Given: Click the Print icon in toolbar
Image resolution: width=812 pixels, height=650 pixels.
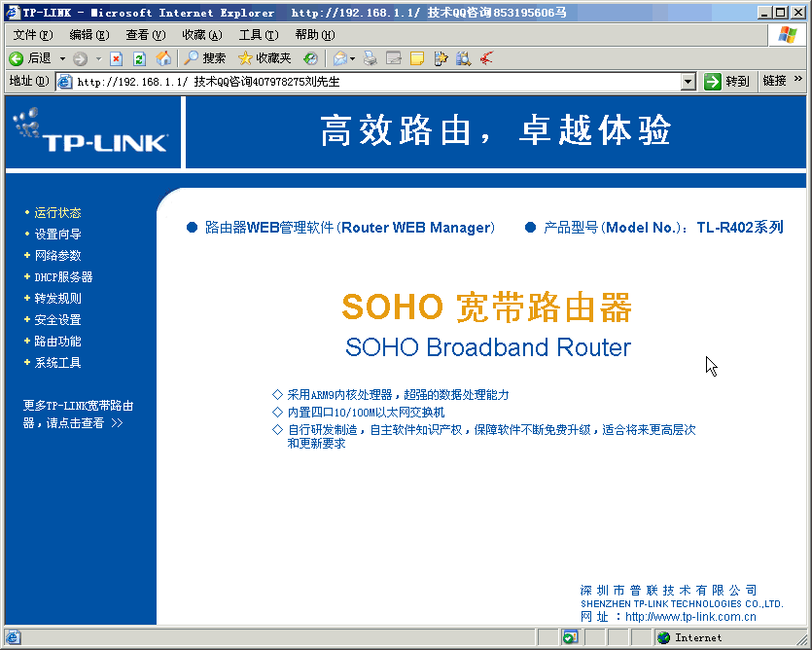Looking at the screenshot, I should (371, 58).
